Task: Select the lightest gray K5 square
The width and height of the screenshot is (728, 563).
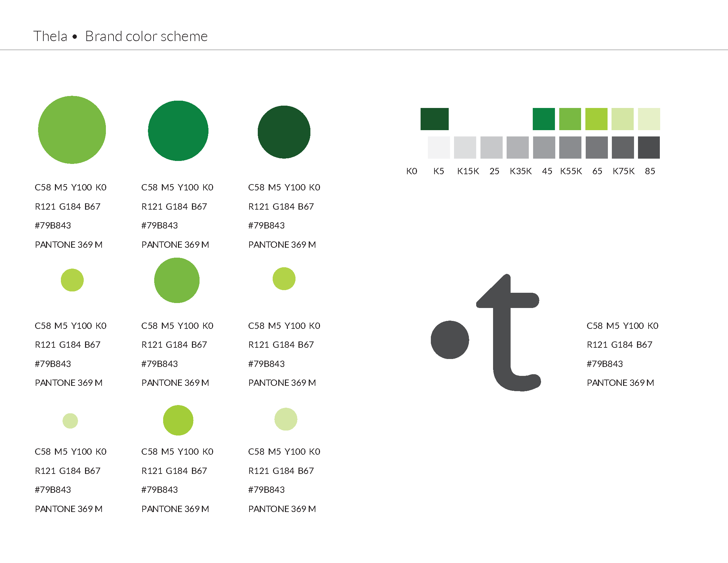Action: tap(439, 147)
